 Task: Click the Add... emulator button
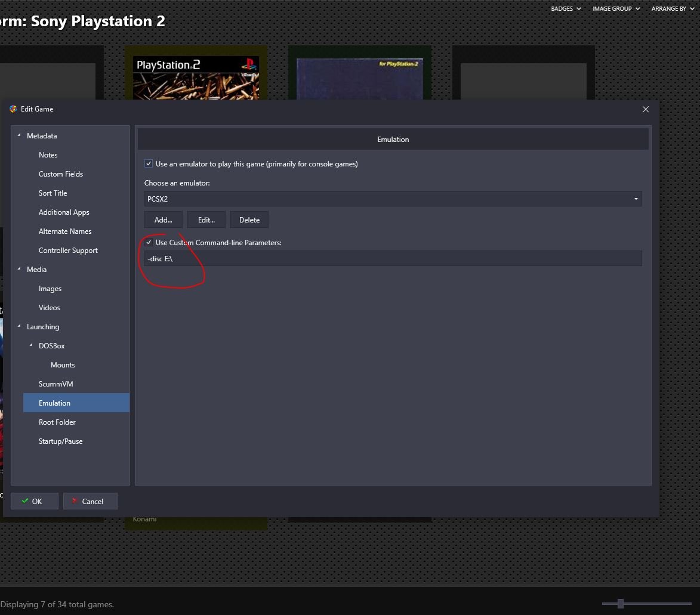(x=164, y=220)
